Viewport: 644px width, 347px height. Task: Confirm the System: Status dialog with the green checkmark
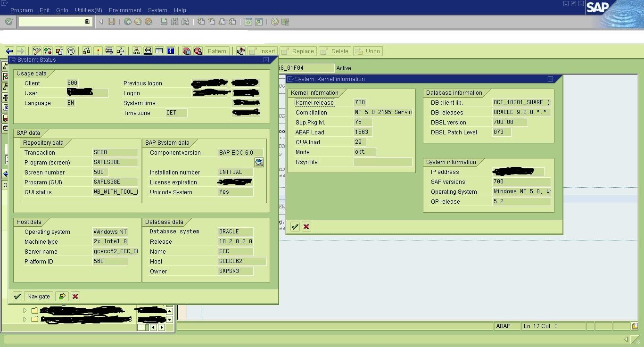click(17, 297)
